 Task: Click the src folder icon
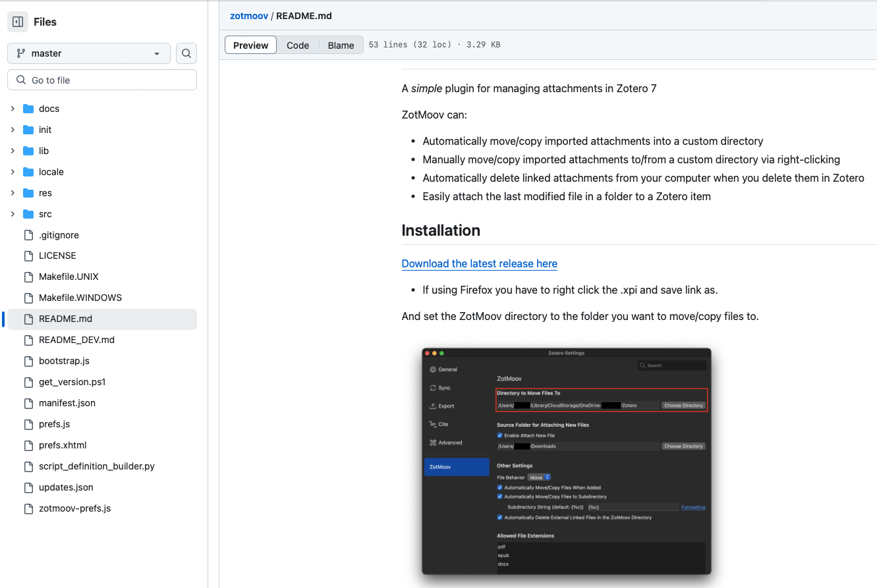click(28, 214)
